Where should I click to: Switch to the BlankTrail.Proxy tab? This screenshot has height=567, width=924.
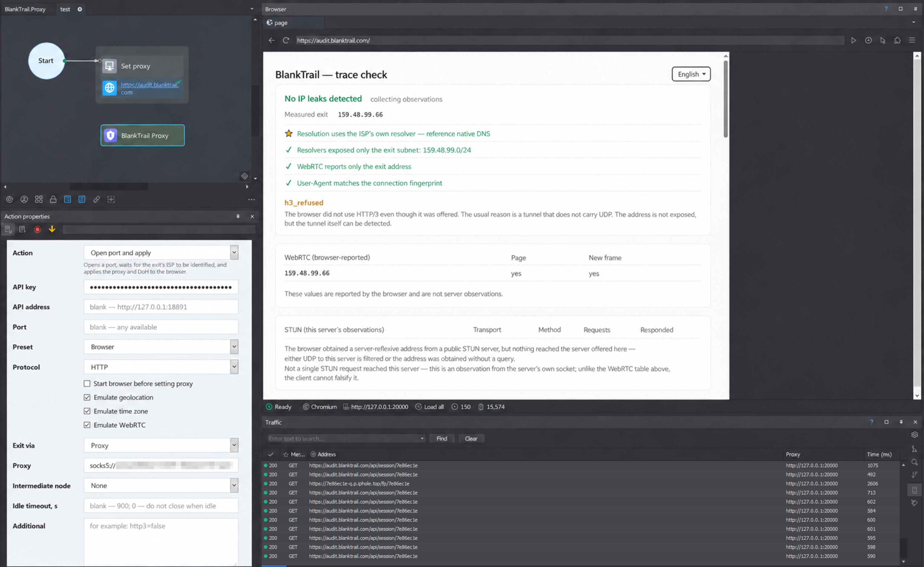tap(25, 9)
